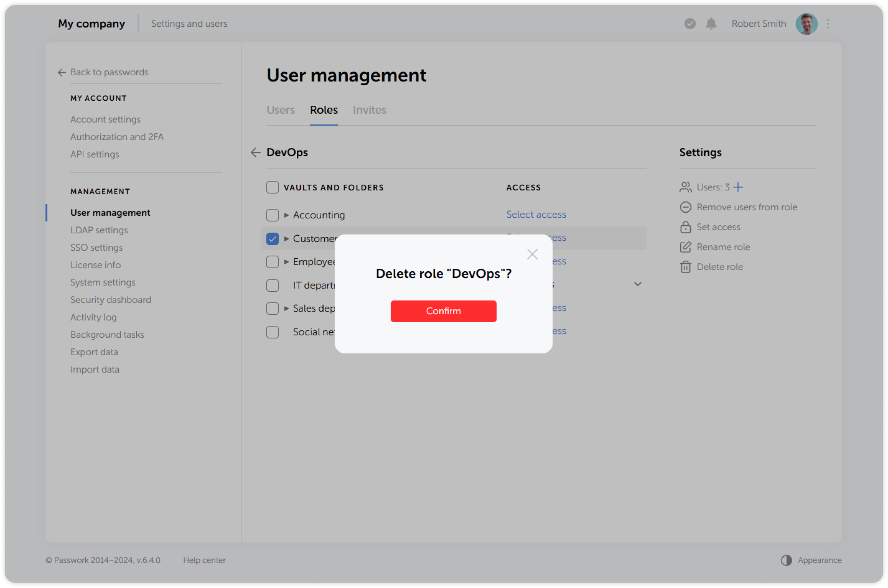Confirm deleting the DevOps role
This screenshot has width=888, height=588.
pos(443,311)
